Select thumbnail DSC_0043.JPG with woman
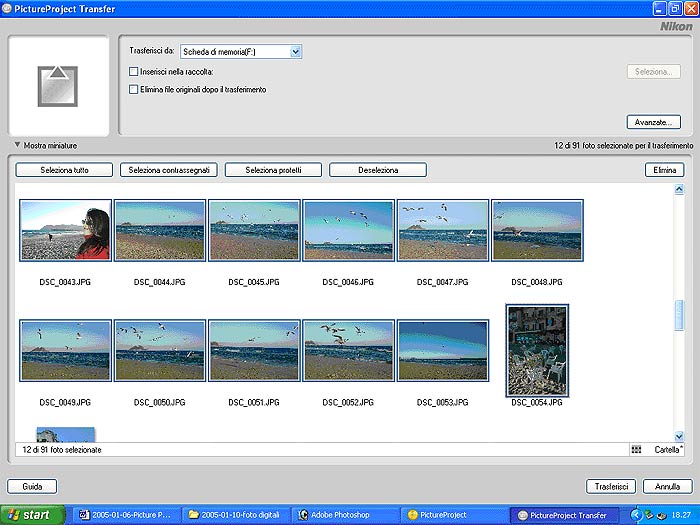The height and width of the screenshot is (525, 700). pyautogui.click(x=66, y=230)
